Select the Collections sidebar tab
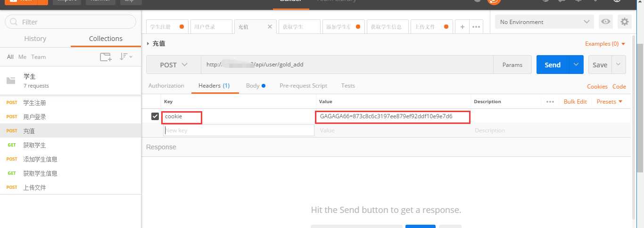The width and height of the screenshot is (644, 228). coord(106,39)
